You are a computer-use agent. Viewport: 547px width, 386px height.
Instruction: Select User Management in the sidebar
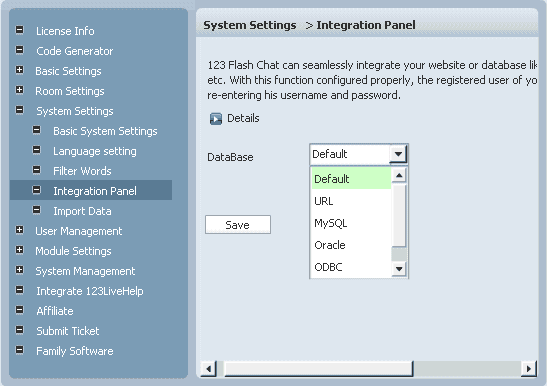[x=78, y=231]
